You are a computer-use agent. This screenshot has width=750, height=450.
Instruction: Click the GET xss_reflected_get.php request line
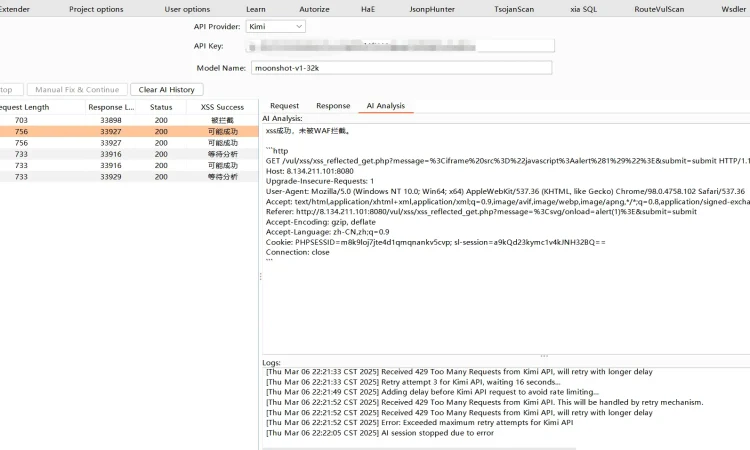(507, 161)
